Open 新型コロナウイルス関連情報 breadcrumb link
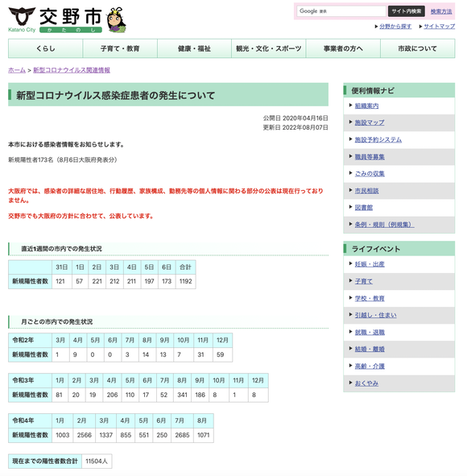Viewport: 467px width, 476px height. click(72, 70)
